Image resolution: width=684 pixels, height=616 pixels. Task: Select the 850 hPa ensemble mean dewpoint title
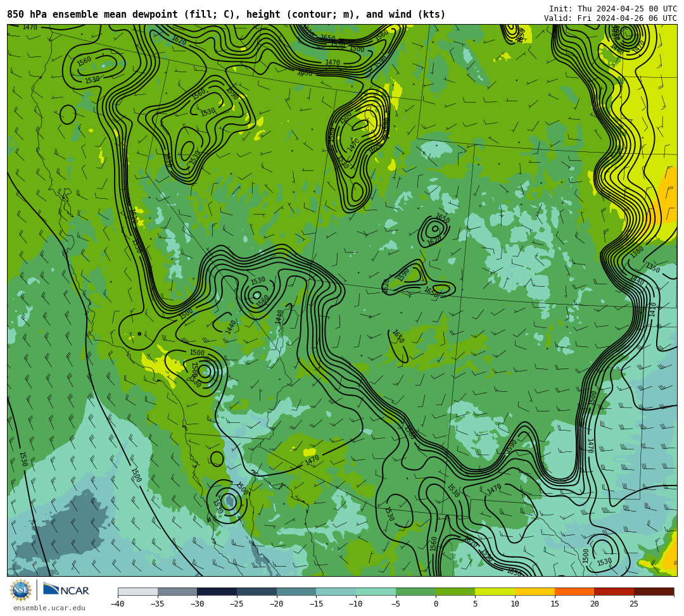click(x=226, y=15)
